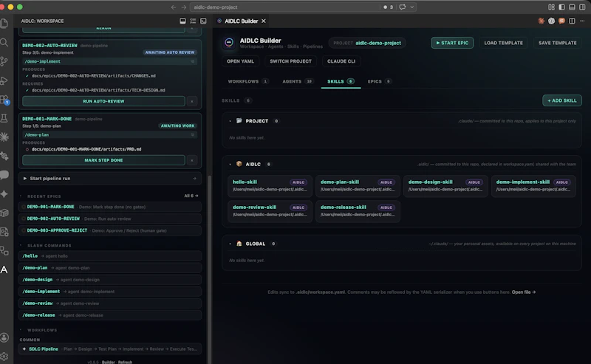Click LOAD TEMPLATE button
591x364 pixels.
503,43
